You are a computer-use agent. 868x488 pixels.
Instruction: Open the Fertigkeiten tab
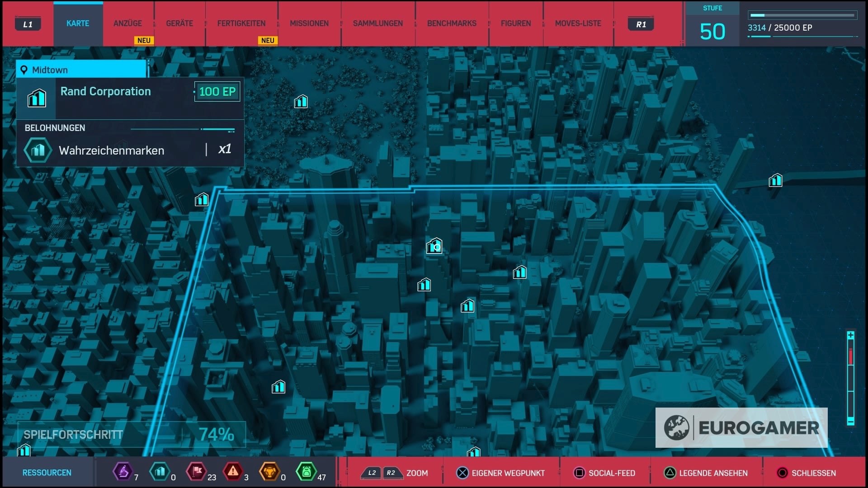pyautogui.click(x=241, y=23)
